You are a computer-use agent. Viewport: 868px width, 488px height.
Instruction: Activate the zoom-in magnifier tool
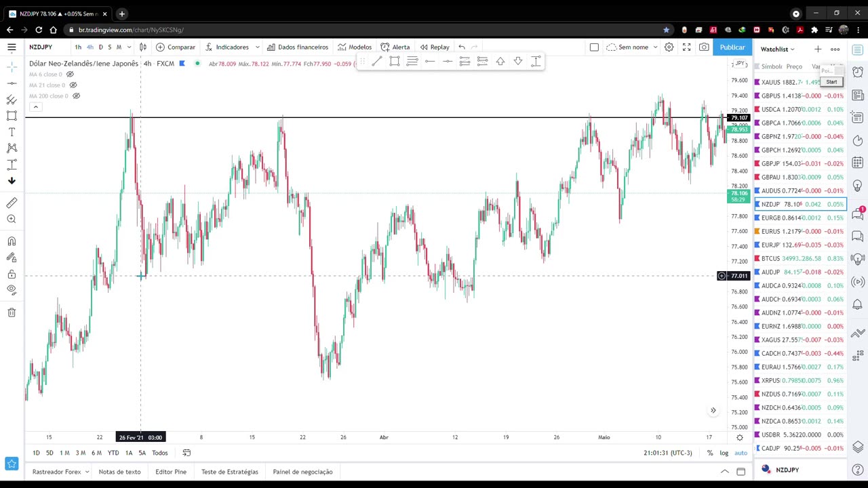[12, 219]
